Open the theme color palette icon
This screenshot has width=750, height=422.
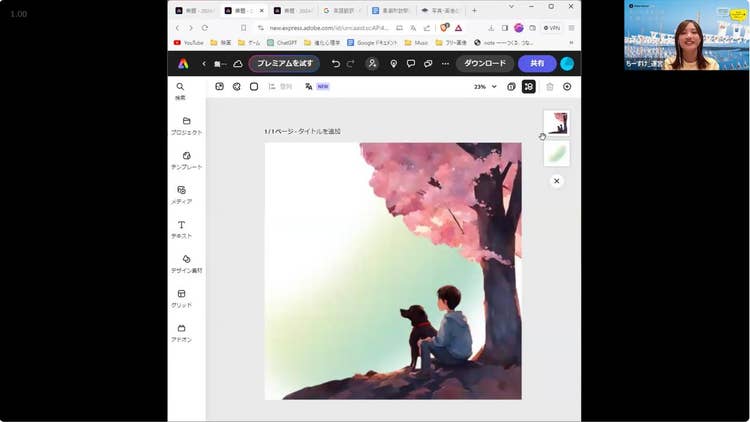click(237, 87)
